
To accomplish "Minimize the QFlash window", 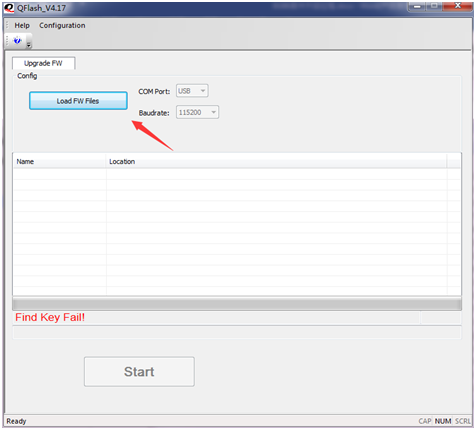I will tap(417, 6).
